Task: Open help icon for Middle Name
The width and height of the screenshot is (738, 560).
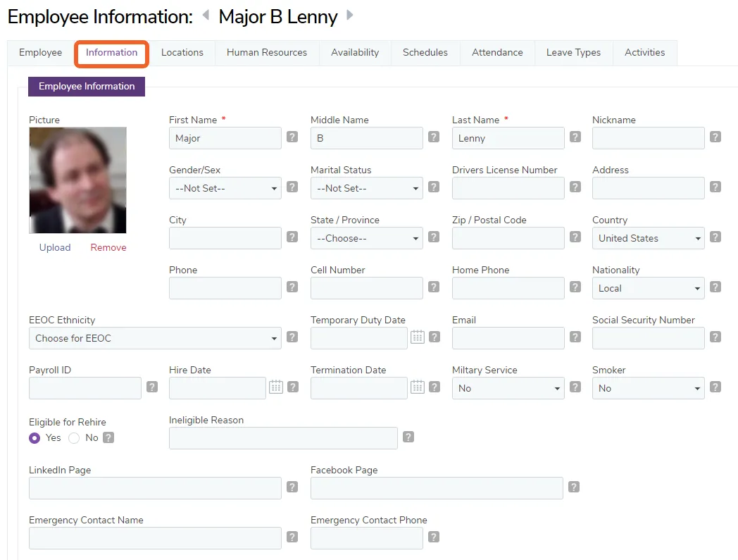Action: tap(434, 137)
